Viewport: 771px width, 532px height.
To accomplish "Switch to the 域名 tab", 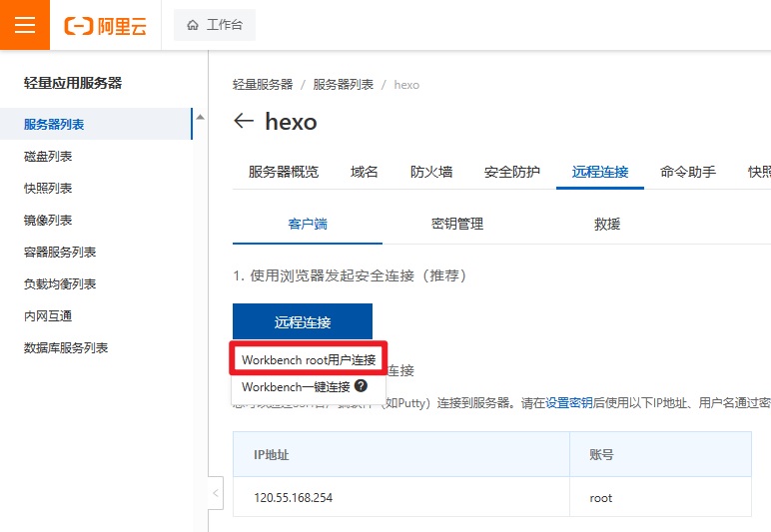I will click(x=364, y=172).
